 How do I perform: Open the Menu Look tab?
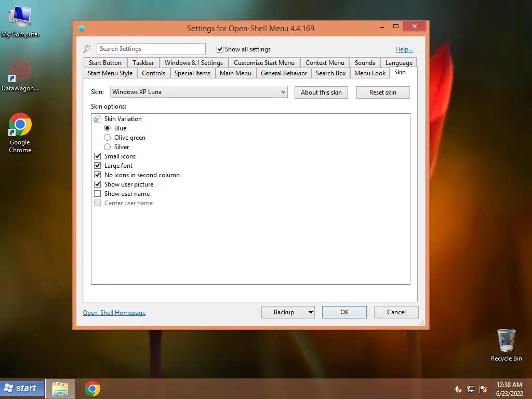370,73
